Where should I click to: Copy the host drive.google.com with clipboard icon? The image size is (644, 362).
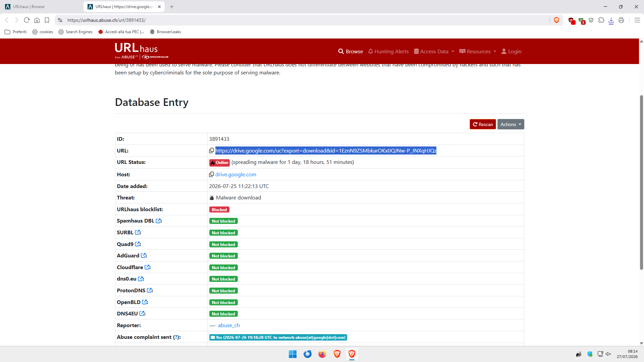point(211,175)
